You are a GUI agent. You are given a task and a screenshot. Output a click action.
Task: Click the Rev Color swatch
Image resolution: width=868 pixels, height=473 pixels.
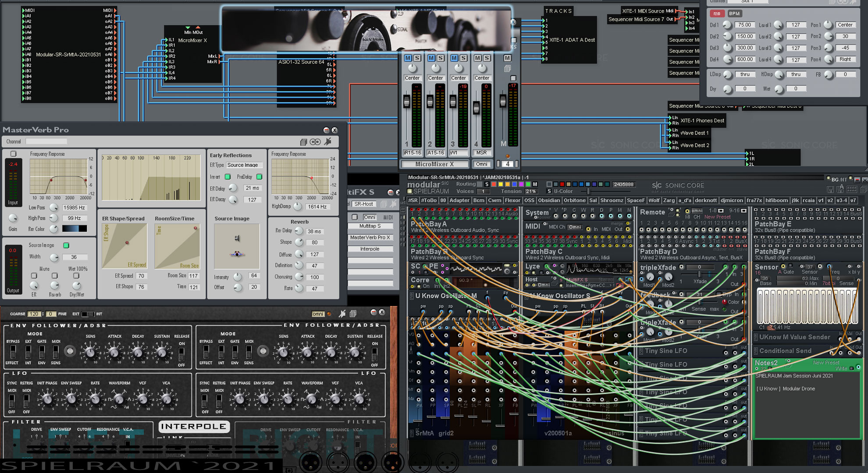pos(74,229)
